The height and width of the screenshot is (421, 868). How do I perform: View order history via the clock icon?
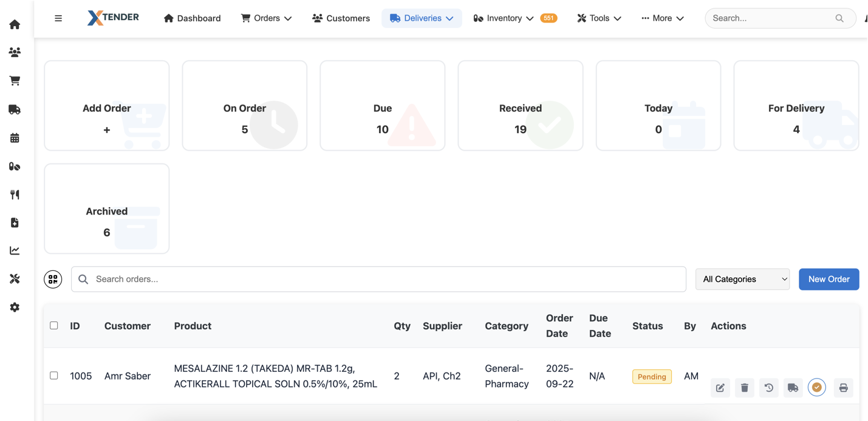(769, 388)
